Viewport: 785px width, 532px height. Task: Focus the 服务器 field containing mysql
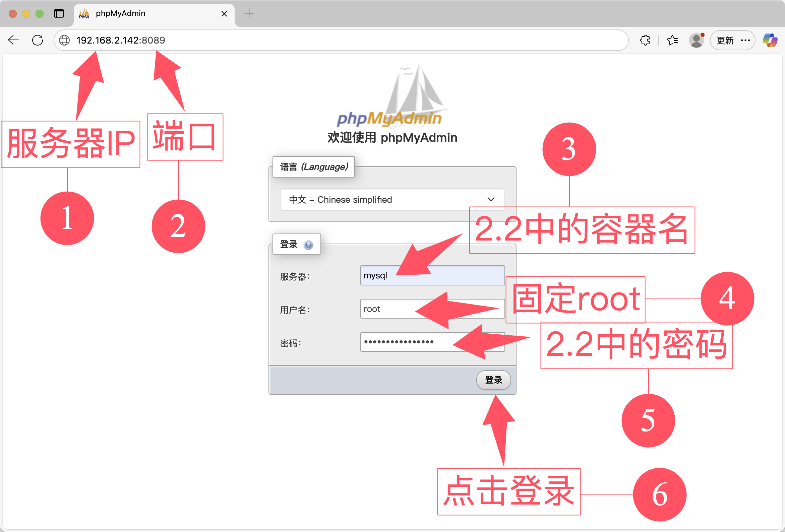tap(378, 275)
